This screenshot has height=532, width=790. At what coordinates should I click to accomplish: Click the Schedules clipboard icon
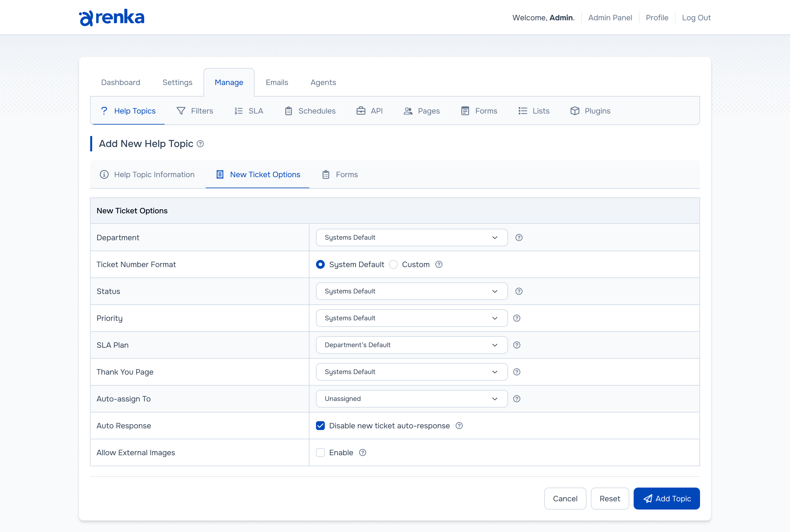pyautogui.click(x=289, y=111)
